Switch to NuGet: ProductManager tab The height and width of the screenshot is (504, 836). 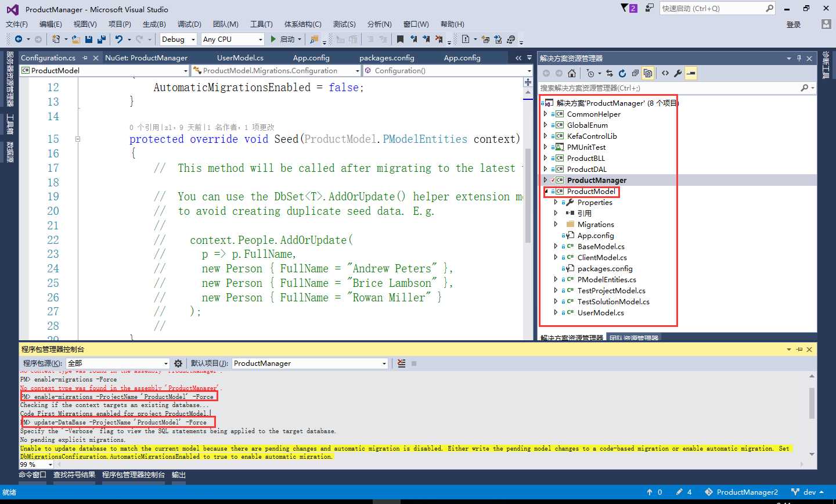click(146, 57)
